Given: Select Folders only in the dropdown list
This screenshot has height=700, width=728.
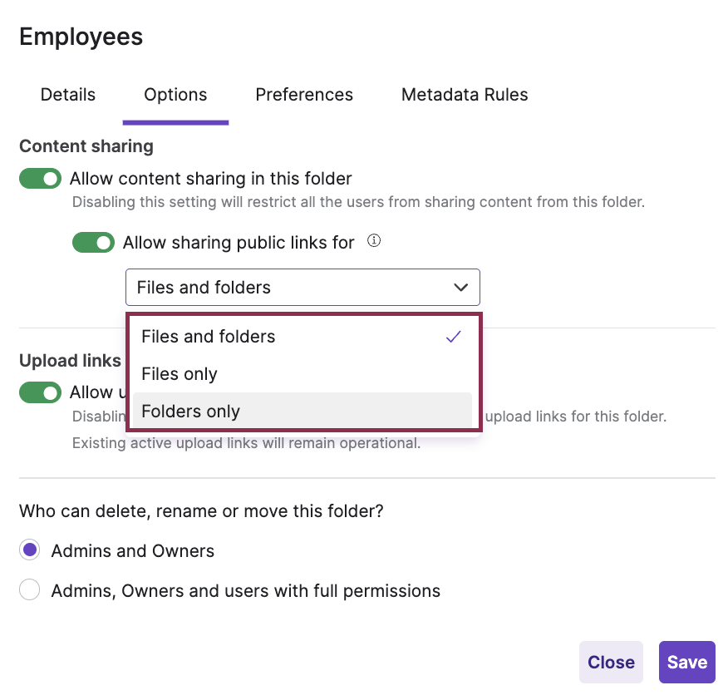Looking at the screenshot, I should 191,412.
